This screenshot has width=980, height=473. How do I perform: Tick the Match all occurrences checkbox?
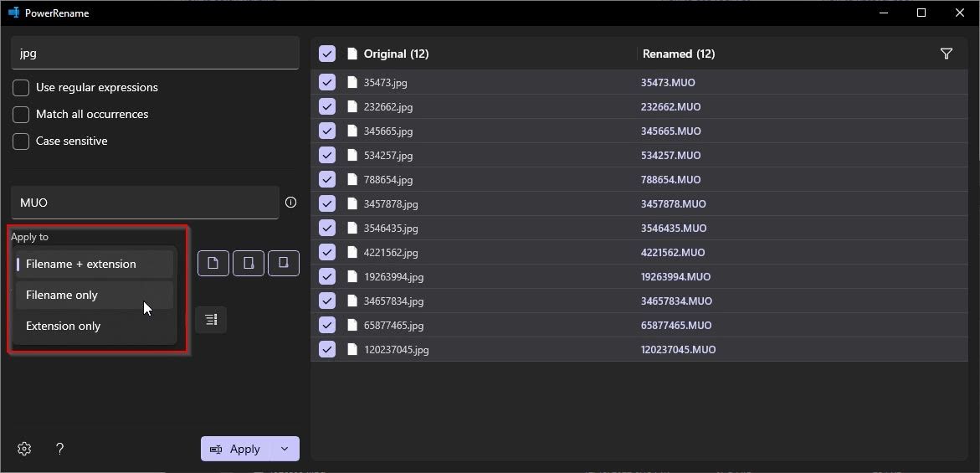pyautogui.click(x=21, y=115)
